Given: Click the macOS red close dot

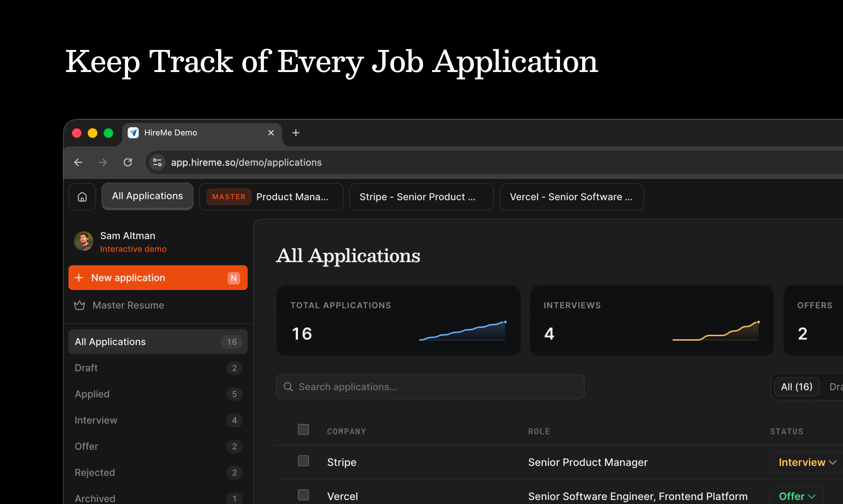Looking at the screenshot, I should [x=77, y=133].
